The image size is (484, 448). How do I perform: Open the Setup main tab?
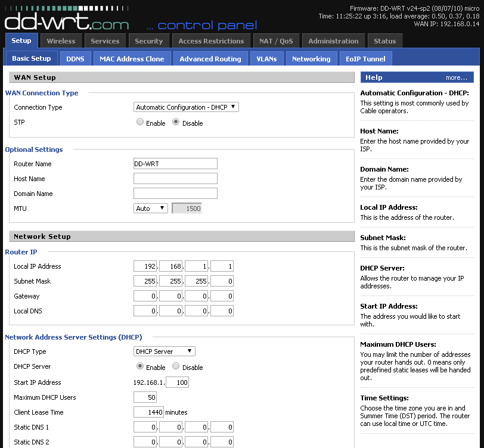(21, 41)
